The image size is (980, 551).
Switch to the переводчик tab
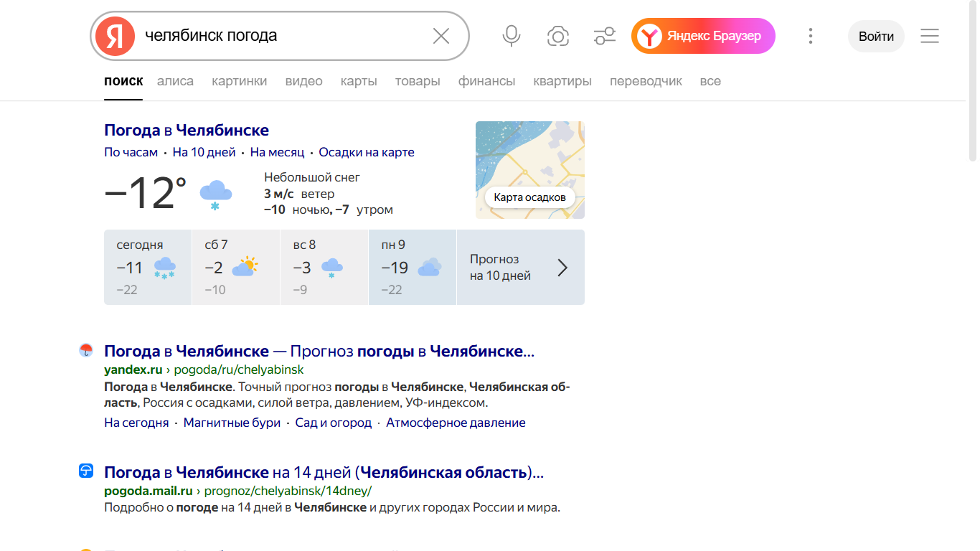[646, 81]
